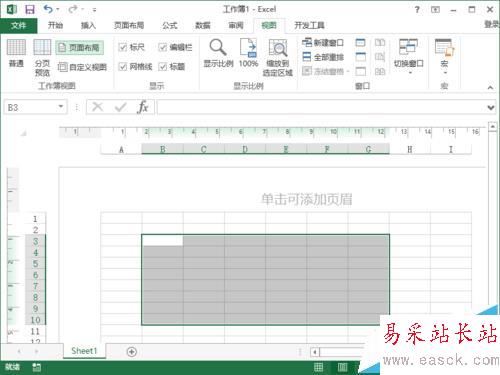Toggle the Ruler (标尺) checkbox
500x375 pixels.
pyautogui.click(x=131, y=47)
